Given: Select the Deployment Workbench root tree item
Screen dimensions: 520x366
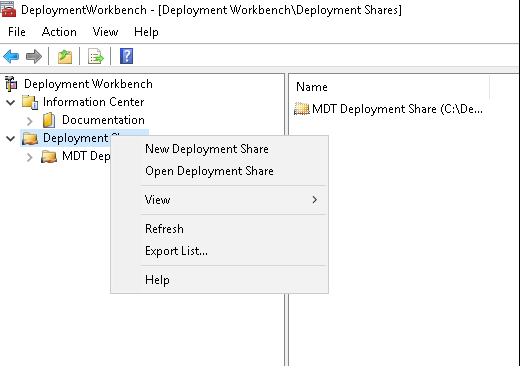Looking at the screenshot, I should (88, 84).
